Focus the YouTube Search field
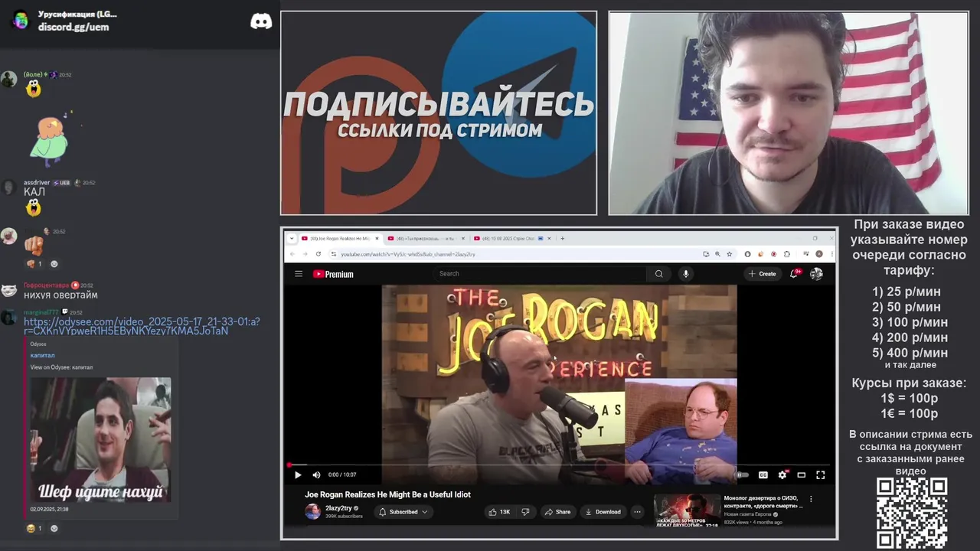Viewport: 980px width, 551px height. 540,273
